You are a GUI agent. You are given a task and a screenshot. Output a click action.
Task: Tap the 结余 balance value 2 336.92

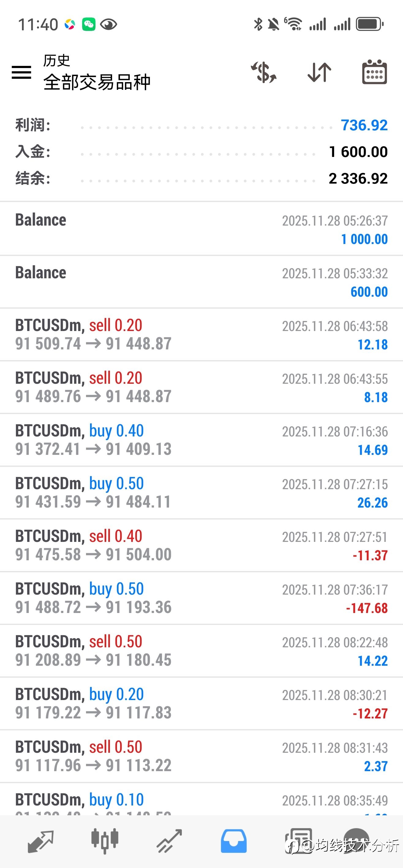(358, 179)
